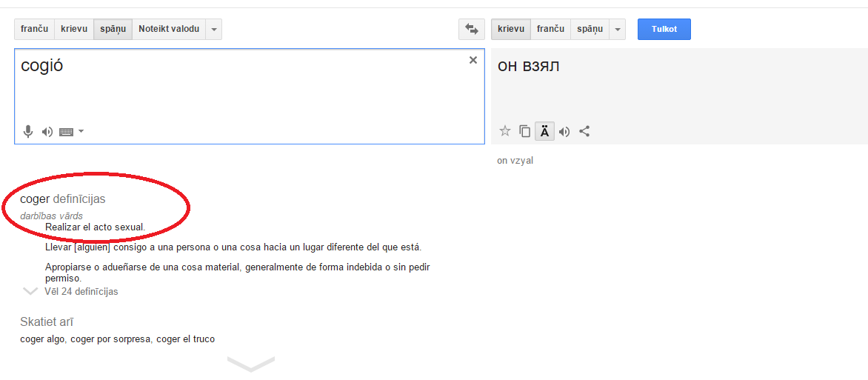Click the related phrase 'coger por sorpresa'
The image size is (868, 380).
pos(110,339)
